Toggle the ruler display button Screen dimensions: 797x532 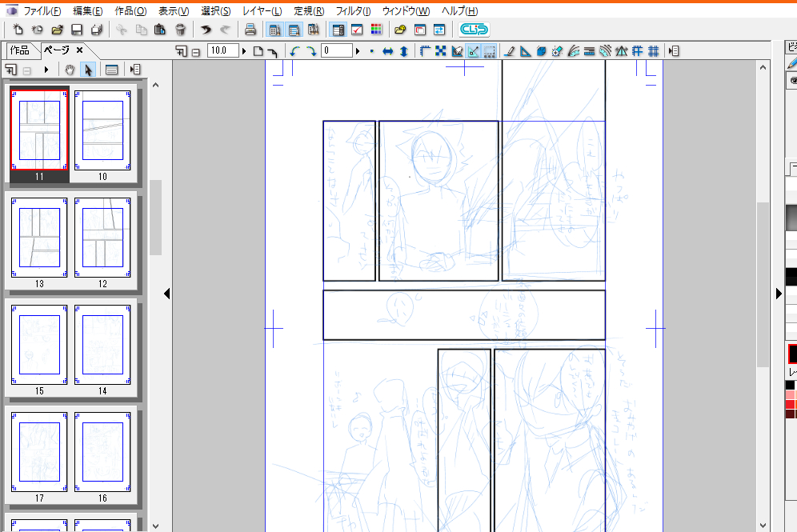click(x=425, y=51)
